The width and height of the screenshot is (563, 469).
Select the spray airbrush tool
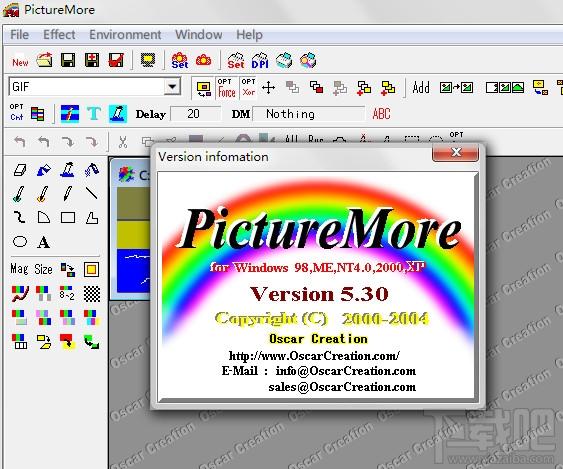pos(92,170)
